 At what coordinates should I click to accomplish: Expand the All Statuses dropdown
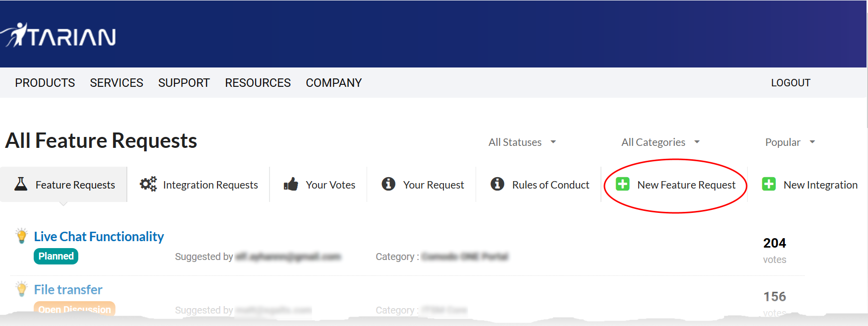522,142
